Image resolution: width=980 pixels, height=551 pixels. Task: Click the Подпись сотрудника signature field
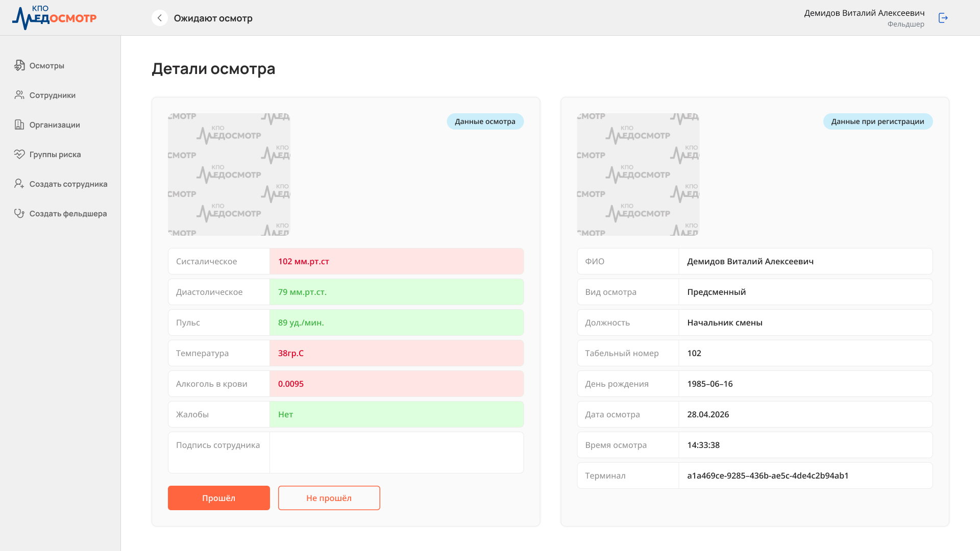[x=397, y=453]
